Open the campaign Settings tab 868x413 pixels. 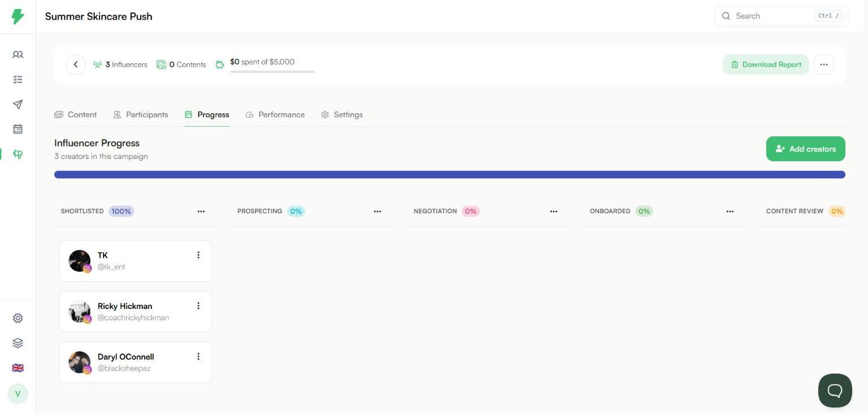pyautogui.click(x=342, y=115)
